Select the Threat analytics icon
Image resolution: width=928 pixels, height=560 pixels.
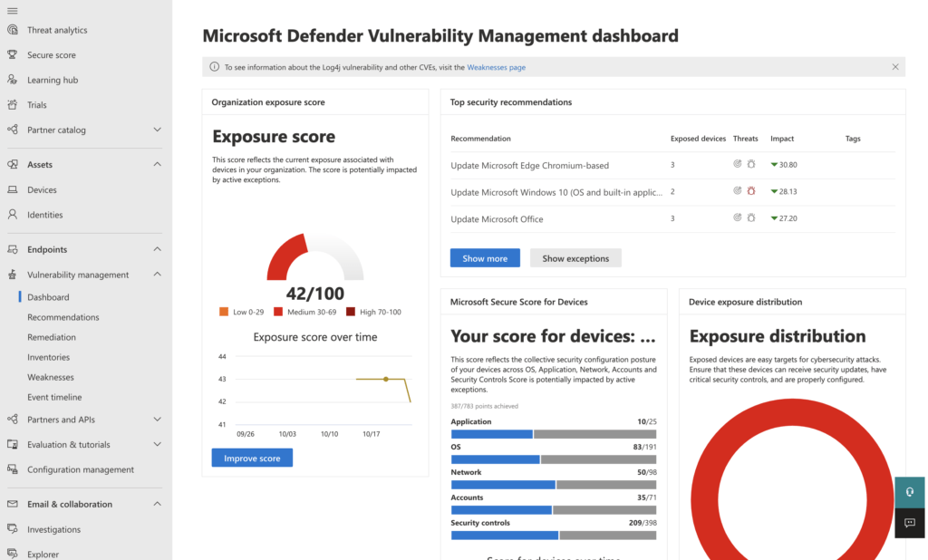(x=11, y=29)
